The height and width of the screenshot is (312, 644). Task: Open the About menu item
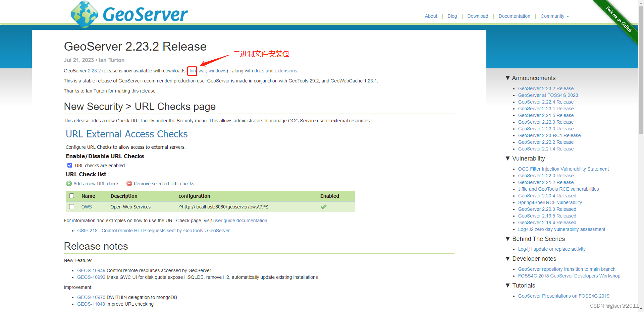tap(431, 16)
